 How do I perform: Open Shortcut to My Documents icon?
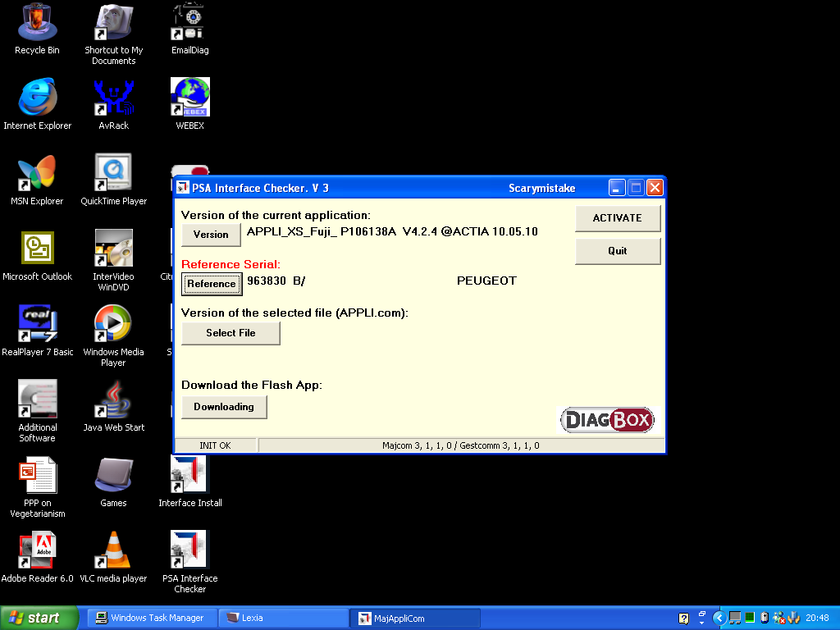[113, 33]
